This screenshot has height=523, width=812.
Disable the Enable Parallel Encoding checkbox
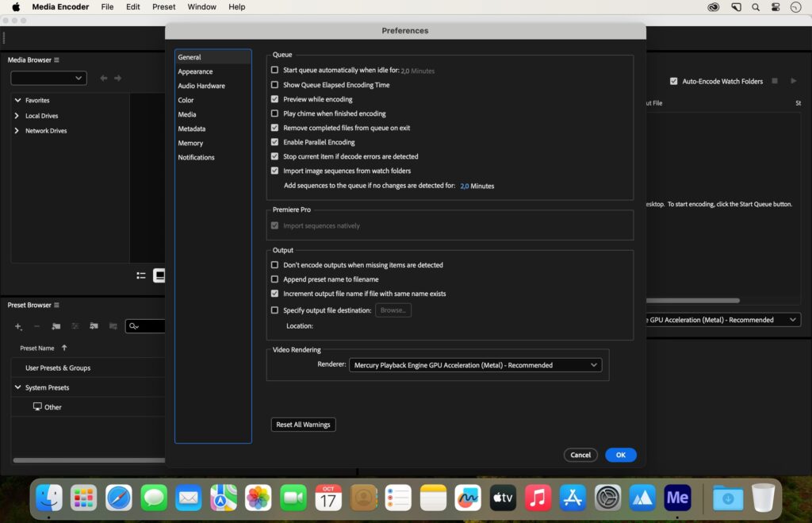275,142
